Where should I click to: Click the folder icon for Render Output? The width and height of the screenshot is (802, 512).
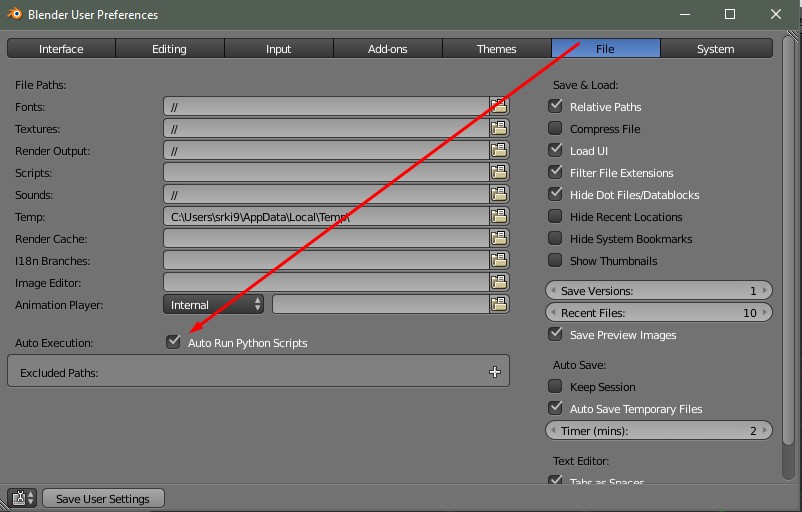[499, 151]
